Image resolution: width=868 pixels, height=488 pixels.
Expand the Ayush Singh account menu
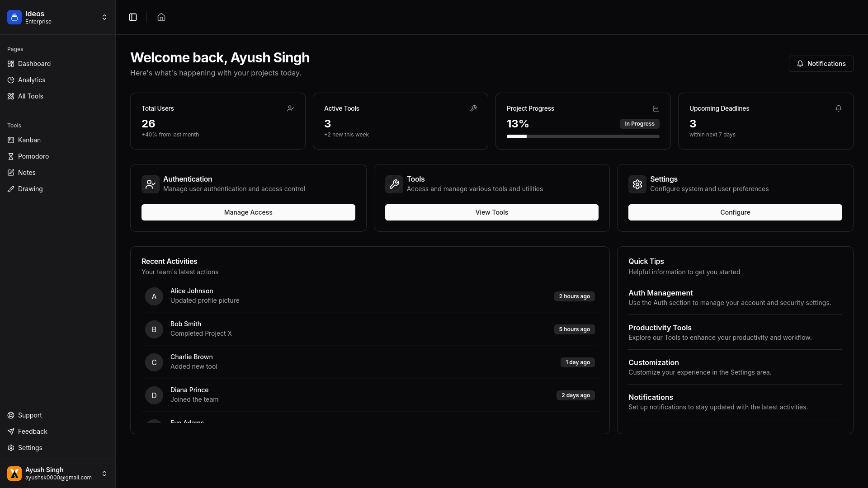point(104,474)
